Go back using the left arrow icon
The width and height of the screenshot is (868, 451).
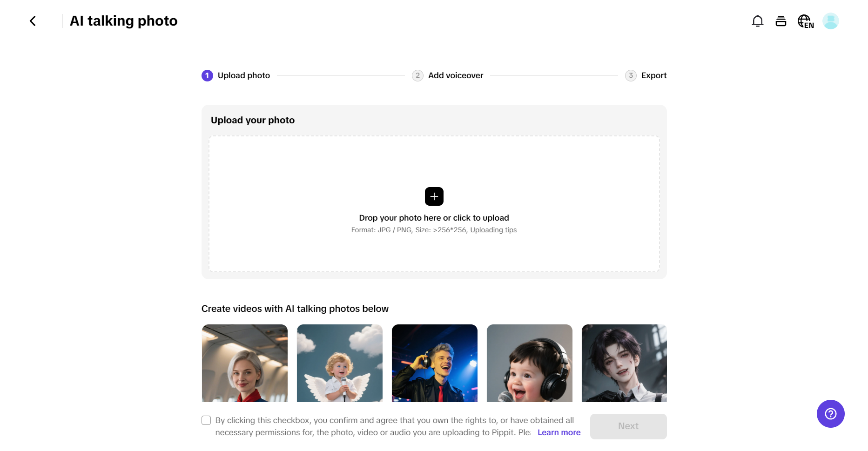[33, 21]
